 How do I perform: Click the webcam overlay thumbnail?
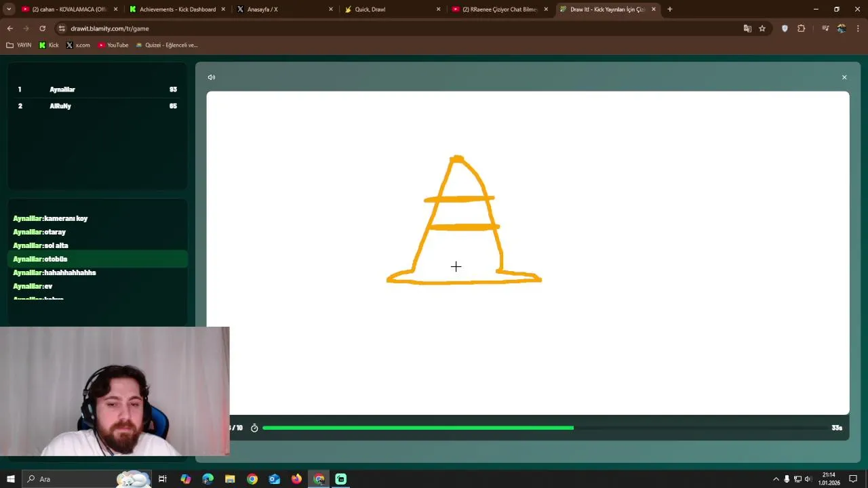(115, 391)
